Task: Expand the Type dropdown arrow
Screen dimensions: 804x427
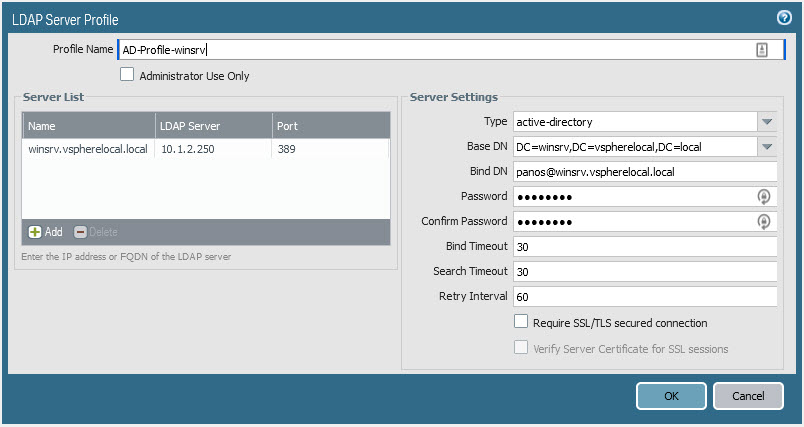Action: tap(767, 122)
